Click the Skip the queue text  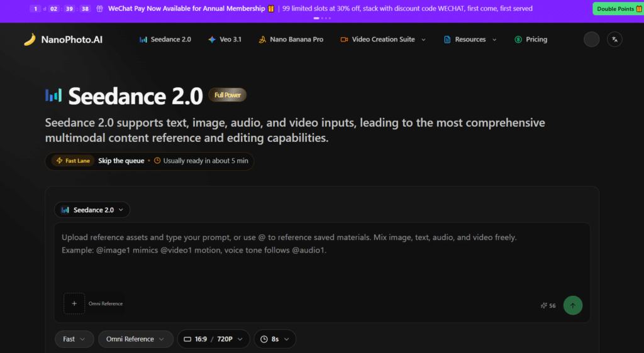pyautogui.click(x=121, y=161)
